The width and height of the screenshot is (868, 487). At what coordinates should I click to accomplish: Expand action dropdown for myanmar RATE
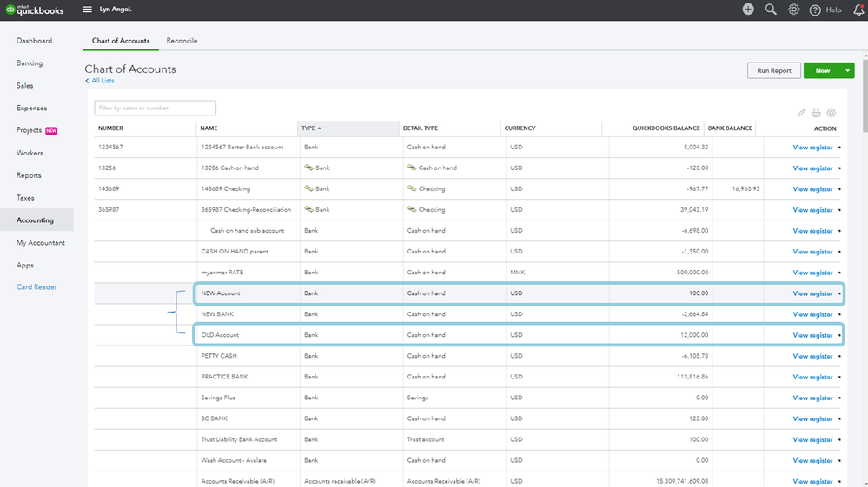pos(839,273)
